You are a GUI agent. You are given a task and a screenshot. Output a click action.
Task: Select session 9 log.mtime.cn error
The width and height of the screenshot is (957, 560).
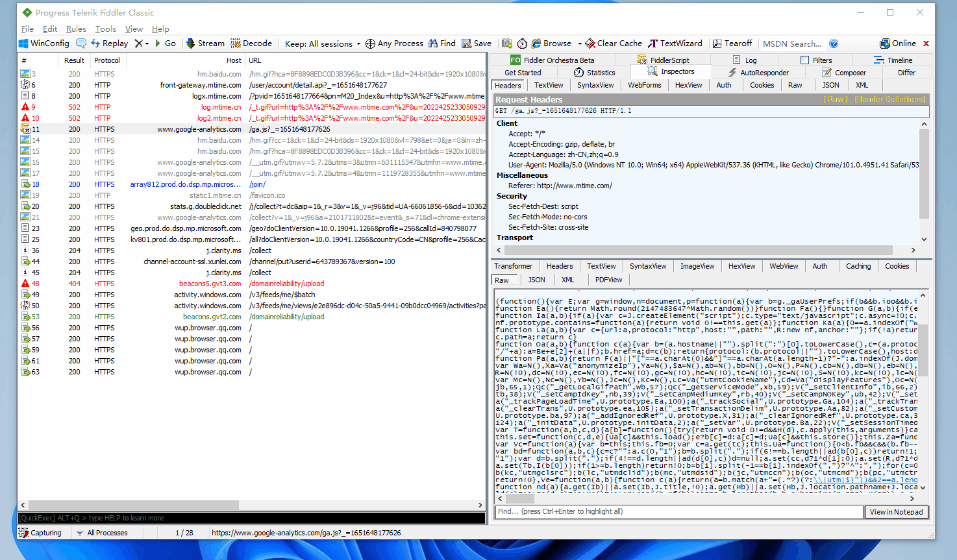(x=252, y=107)
